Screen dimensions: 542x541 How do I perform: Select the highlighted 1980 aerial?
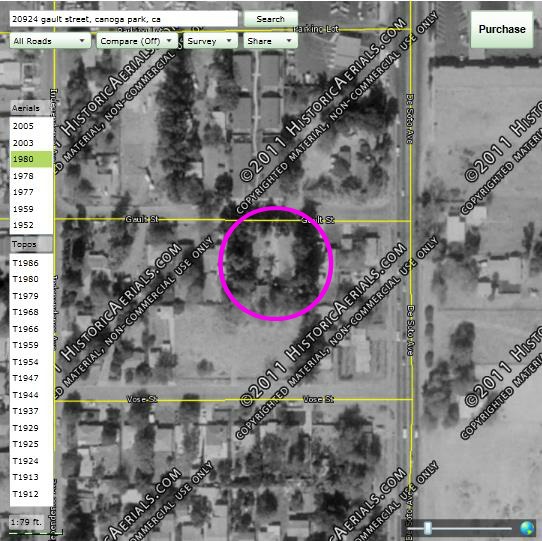[31, 159]
